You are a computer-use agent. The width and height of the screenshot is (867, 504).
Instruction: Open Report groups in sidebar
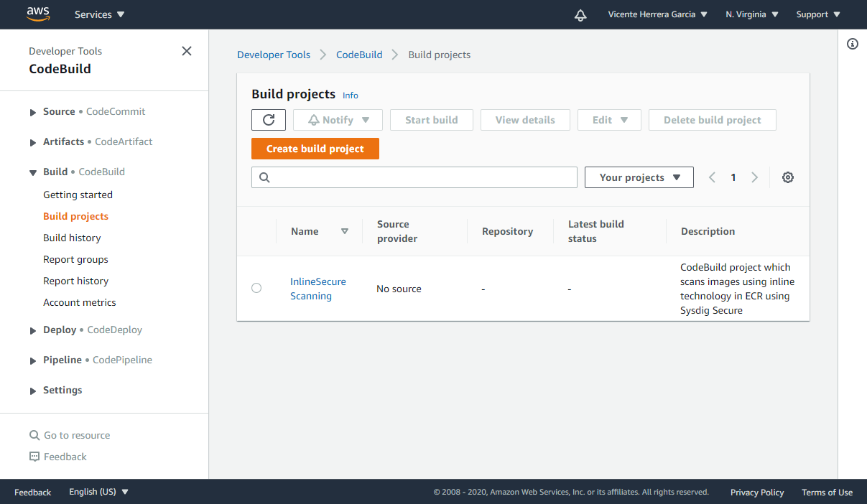coord(75,259)
